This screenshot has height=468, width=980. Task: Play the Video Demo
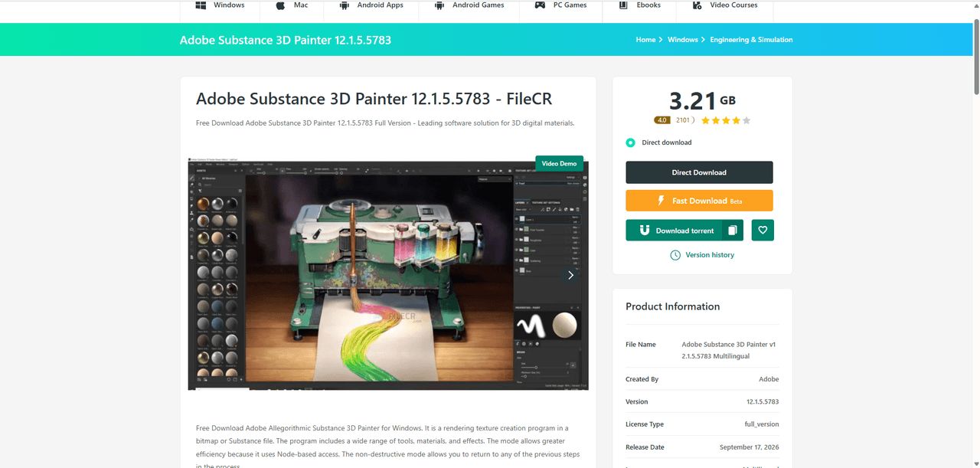coord(560,164)
